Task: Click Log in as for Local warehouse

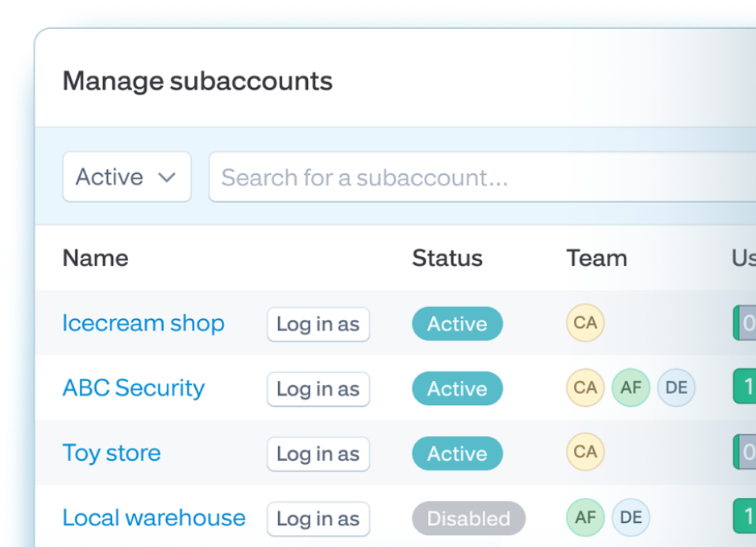Action: coord(318,519)
